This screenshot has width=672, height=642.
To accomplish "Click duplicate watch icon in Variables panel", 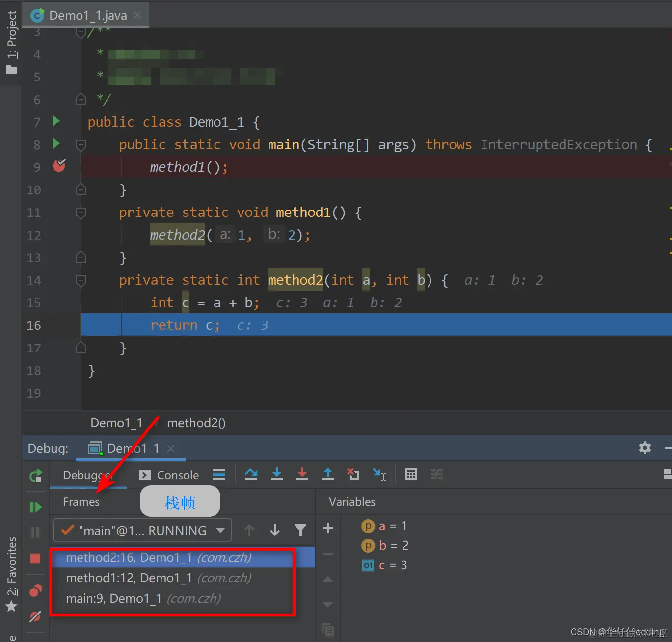I will click(328, 629).
